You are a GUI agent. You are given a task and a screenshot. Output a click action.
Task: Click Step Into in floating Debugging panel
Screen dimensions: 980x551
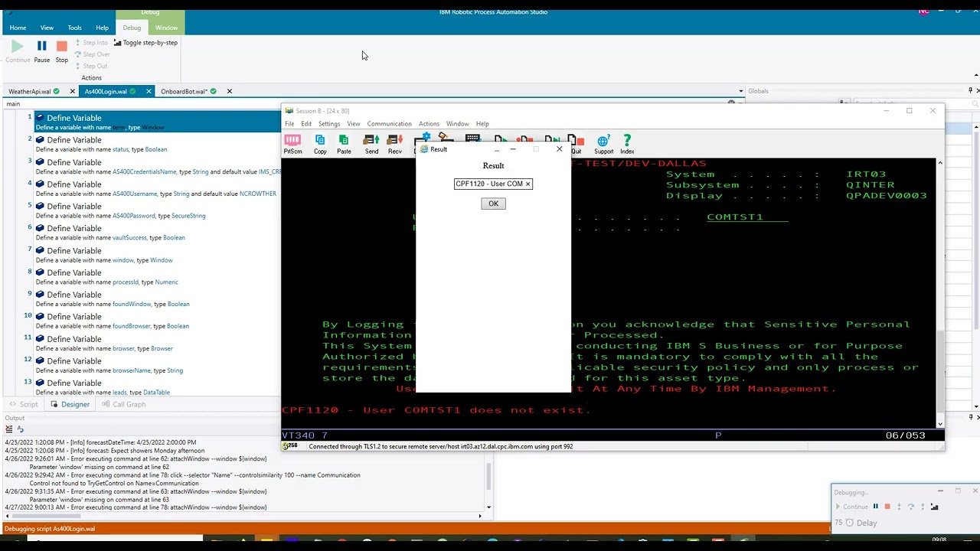pos(900,507)
